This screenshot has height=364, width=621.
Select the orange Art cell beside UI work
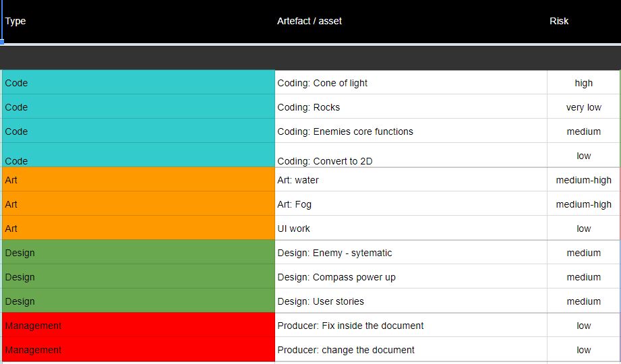pyautogui.click(x=138, y=229)
